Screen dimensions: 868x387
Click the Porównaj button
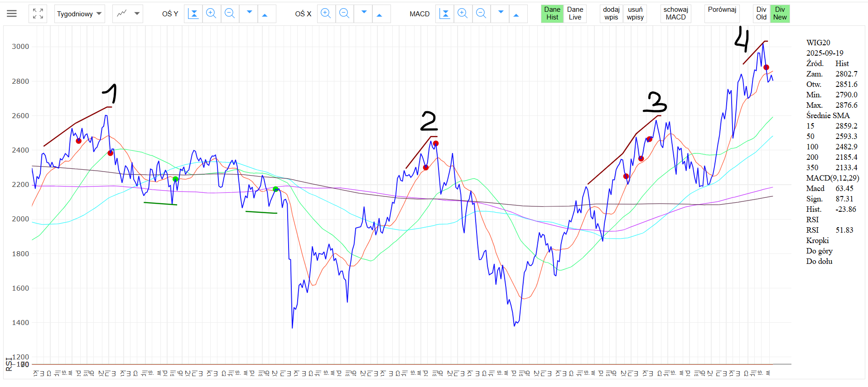(722, 14)
